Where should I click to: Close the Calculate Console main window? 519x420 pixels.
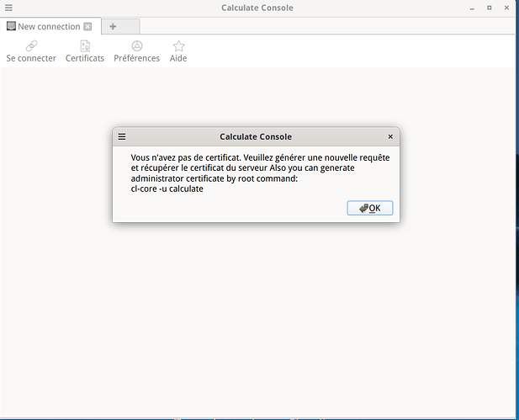coord(507,8)
